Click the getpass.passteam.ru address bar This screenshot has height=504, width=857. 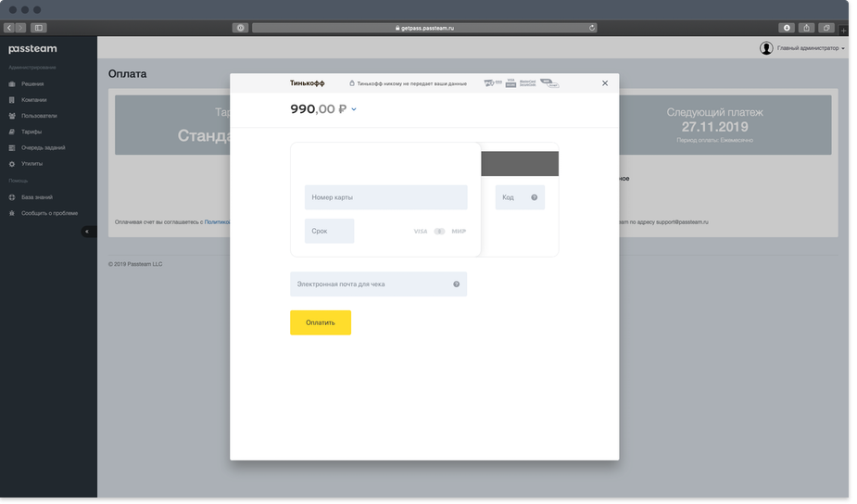coord(424,28)
